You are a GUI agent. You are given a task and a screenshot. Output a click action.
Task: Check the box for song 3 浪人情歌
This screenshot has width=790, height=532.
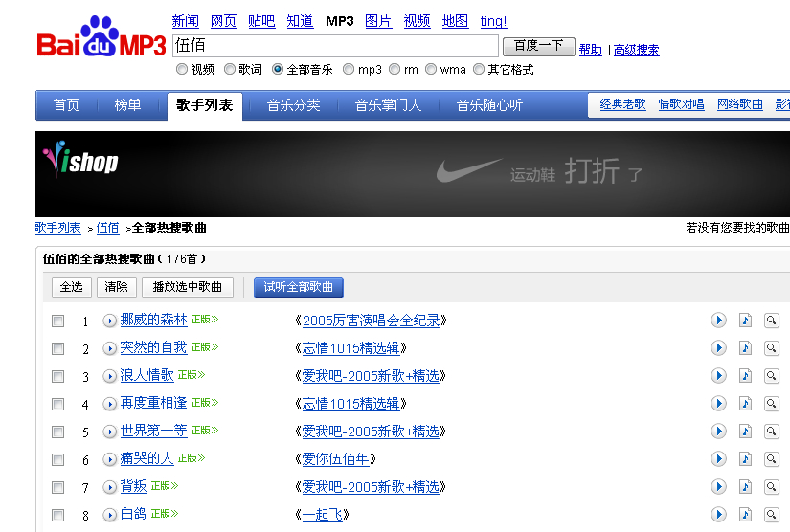[x=58, y=376]
